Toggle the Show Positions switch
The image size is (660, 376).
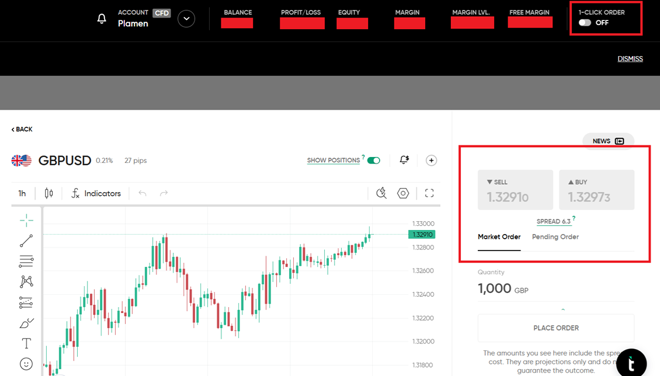(373, 160)
